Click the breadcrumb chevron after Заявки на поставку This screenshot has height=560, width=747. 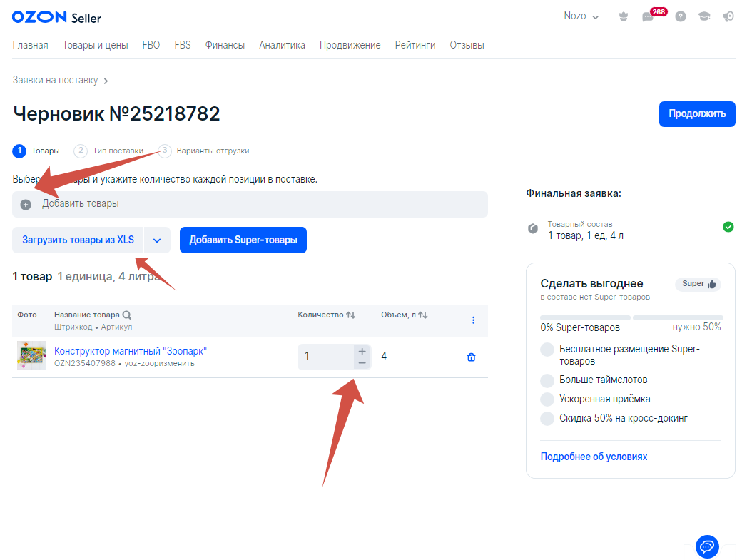point(106,81)
